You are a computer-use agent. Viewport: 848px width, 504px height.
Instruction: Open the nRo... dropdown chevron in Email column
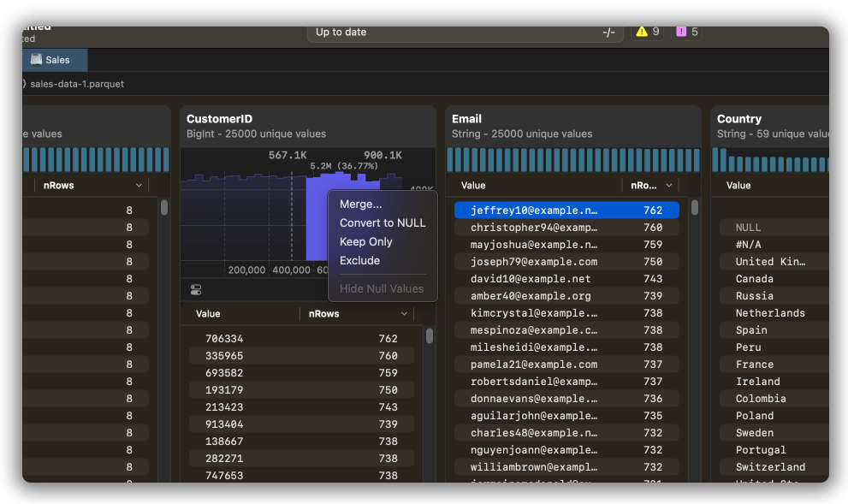point(669,186)
